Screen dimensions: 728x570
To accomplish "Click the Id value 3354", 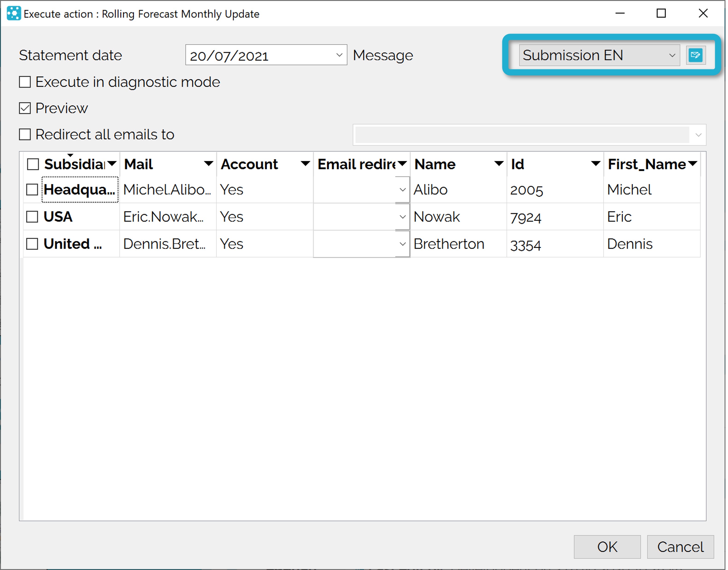I will pos(556,244).
